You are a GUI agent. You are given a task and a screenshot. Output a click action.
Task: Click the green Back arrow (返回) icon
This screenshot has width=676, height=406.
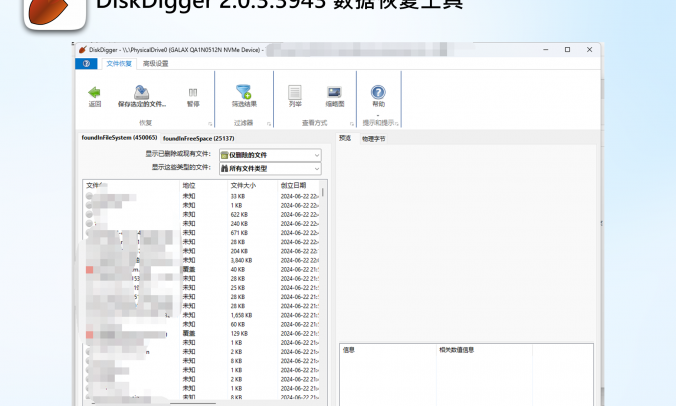tap(94, 92)
